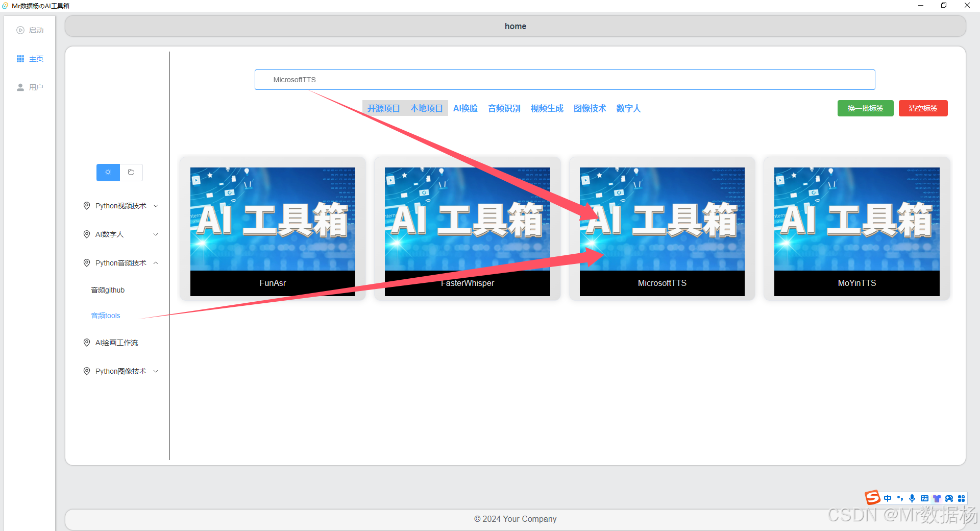Image resolution: width=980 pixels, height=531 pixels.
Task: Filter by the 图像技术 tag
Action: pos(590,108)
